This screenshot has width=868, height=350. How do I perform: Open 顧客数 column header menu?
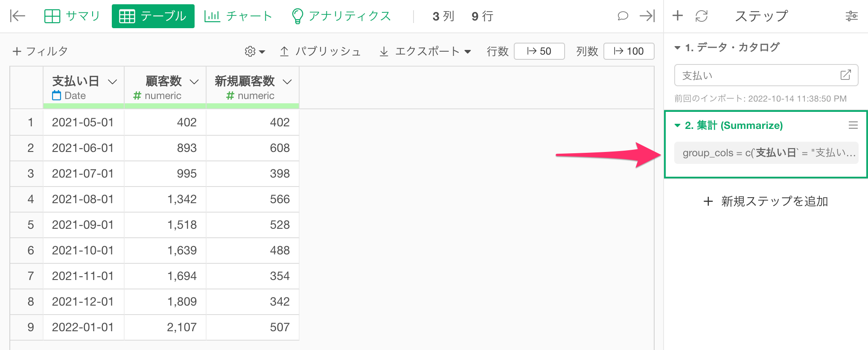(x=194, y=82)
